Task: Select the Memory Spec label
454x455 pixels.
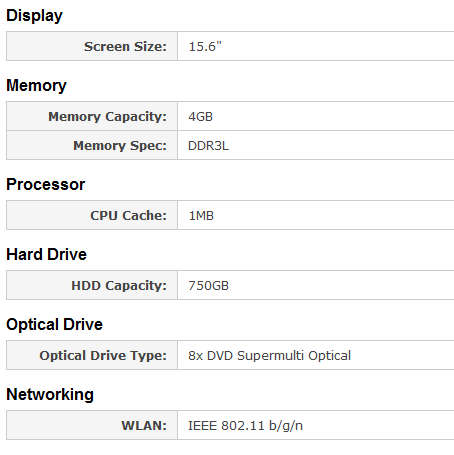Action: [120, 146]
